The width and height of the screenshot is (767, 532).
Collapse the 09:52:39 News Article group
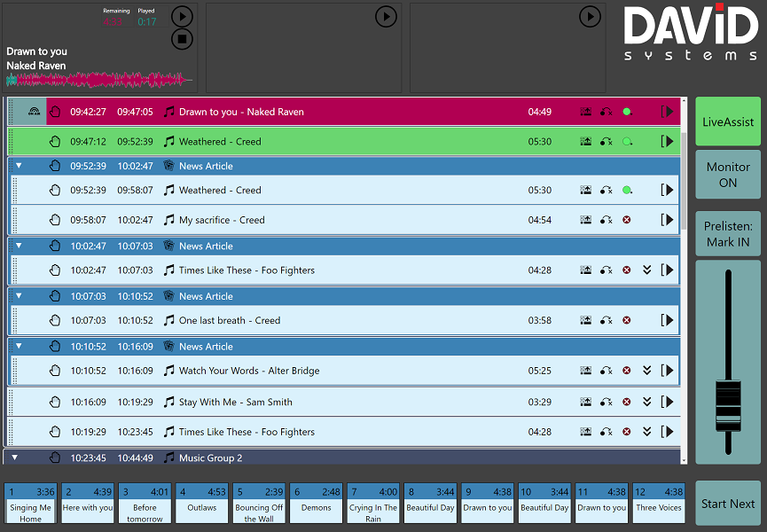coord(19,166)
